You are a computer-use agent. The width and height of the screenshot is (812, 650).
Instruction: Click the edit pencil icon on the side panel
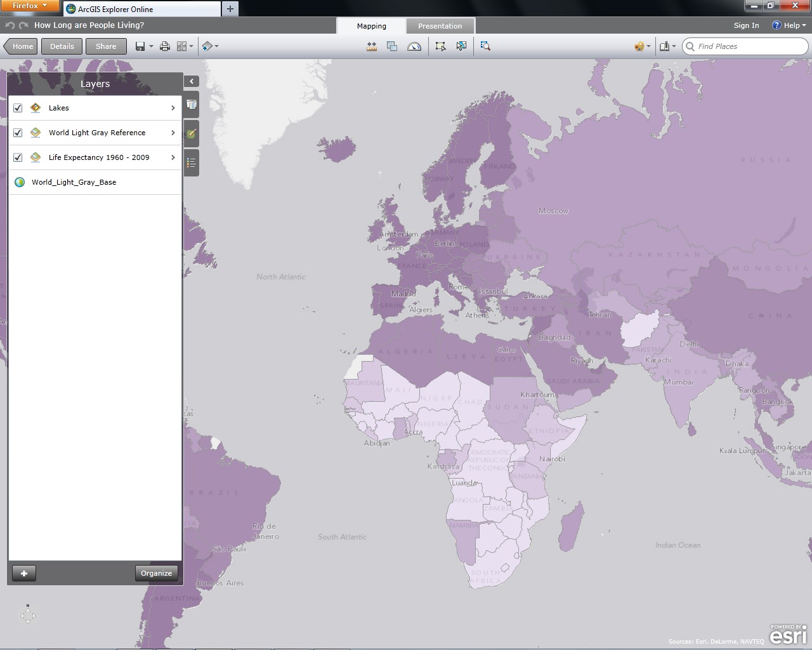(x=191, y=134)
